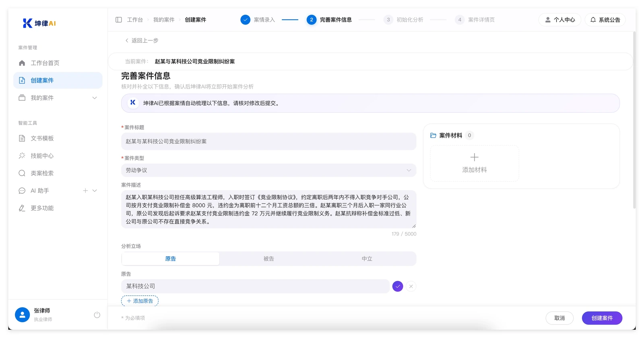Click the page vertical scrollbar
644x338 pixels.
(634, 120)
